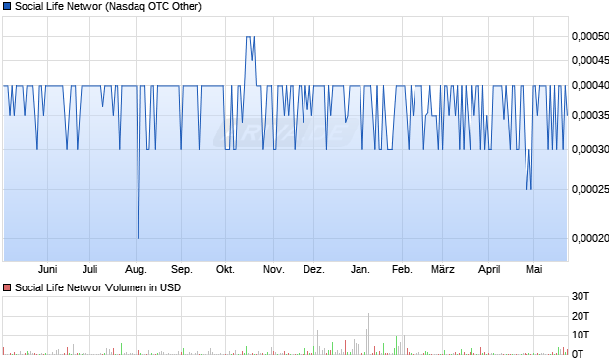The image size is (609, 364).
Task: Click the 0,00050 price axis label
Action: (590, 36)
